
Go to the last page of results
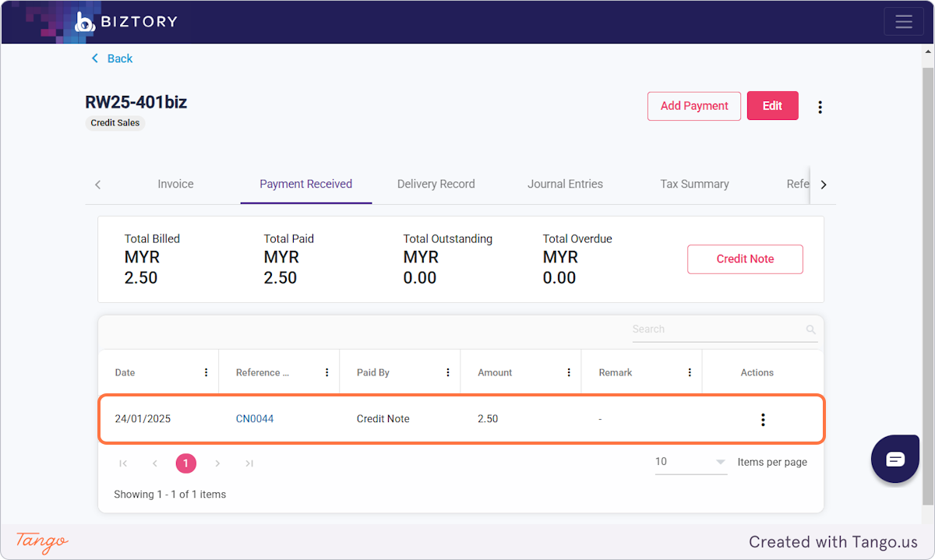point(249,463)
